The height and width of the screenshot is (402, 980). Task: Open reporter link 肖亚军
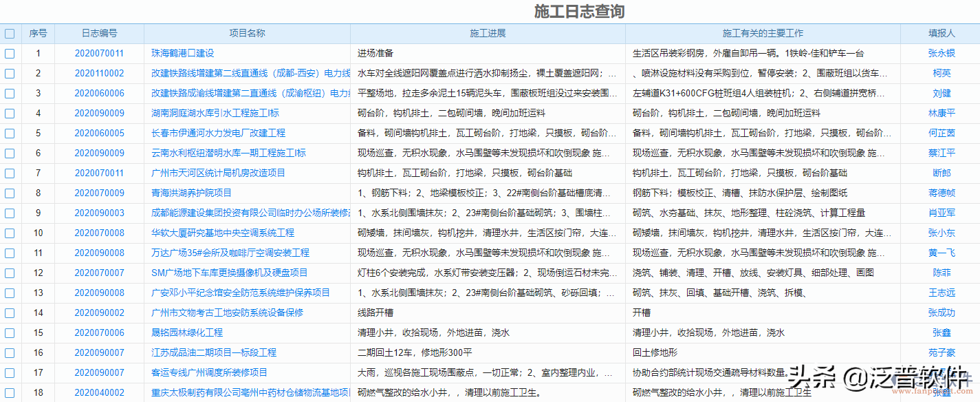tap(941, 213)
